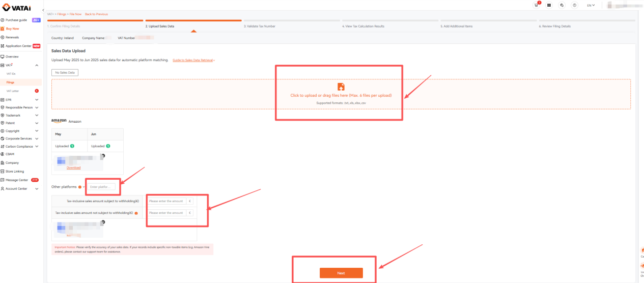Viewport: 644px width, 283px height.
Task: Click the orange Next button
Action: point(341,273)
